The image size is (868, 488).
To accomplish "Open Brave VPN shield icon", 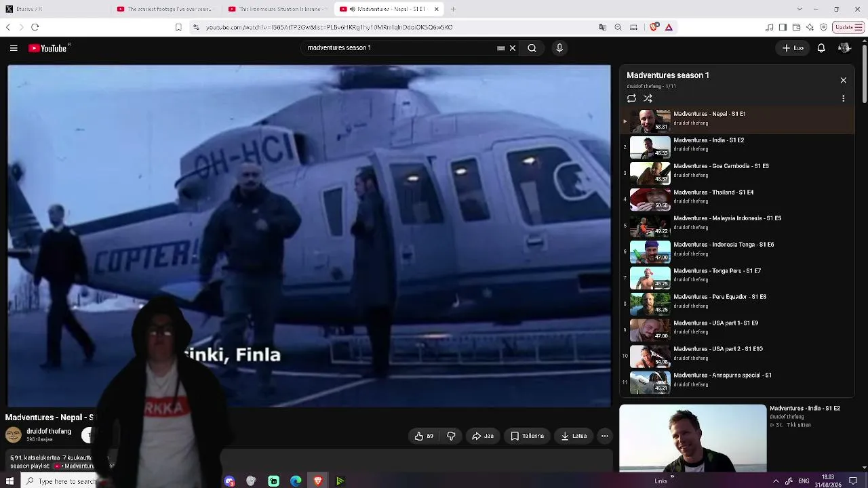I will (823, 27).
